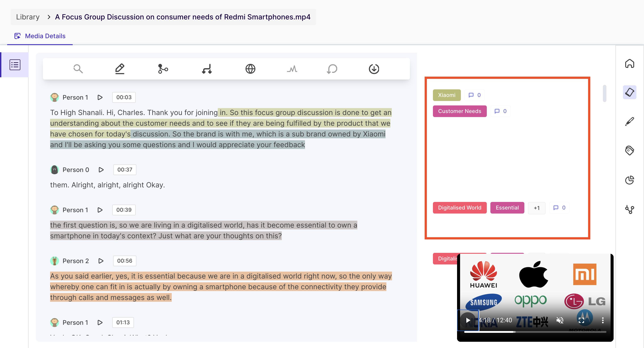Viewport: 644px width, 348px height.
Task: Play Person 1 segment at 00:03
Action: pos(100,97)
